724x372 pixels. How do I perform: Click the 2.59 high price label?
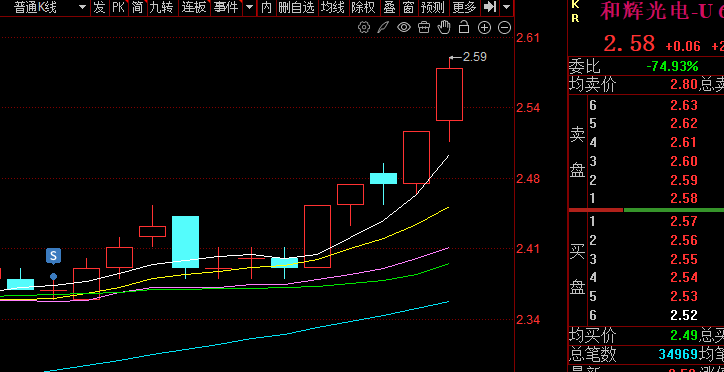coord(474,57)
